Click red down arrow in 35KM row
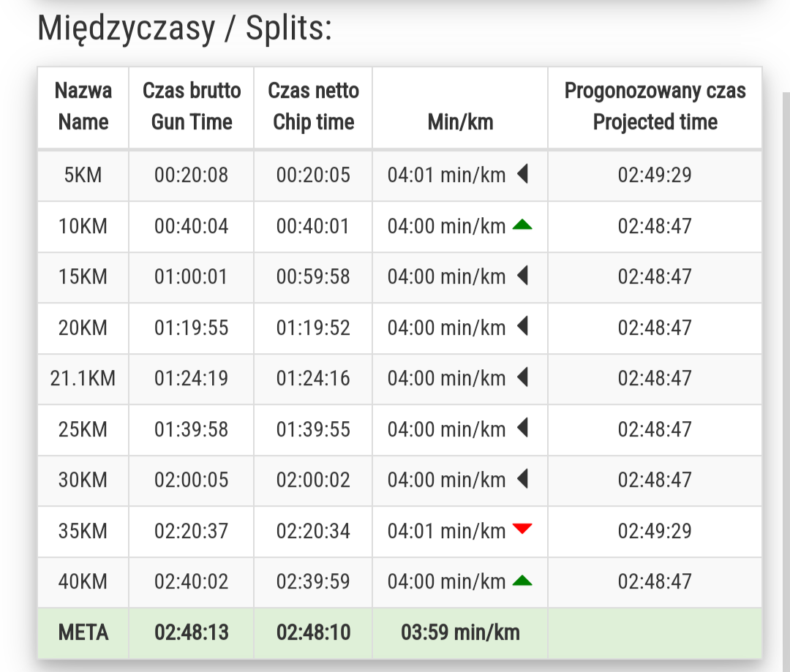The height and width of the screenshot is (672, 790). click(x=522, y=529)
